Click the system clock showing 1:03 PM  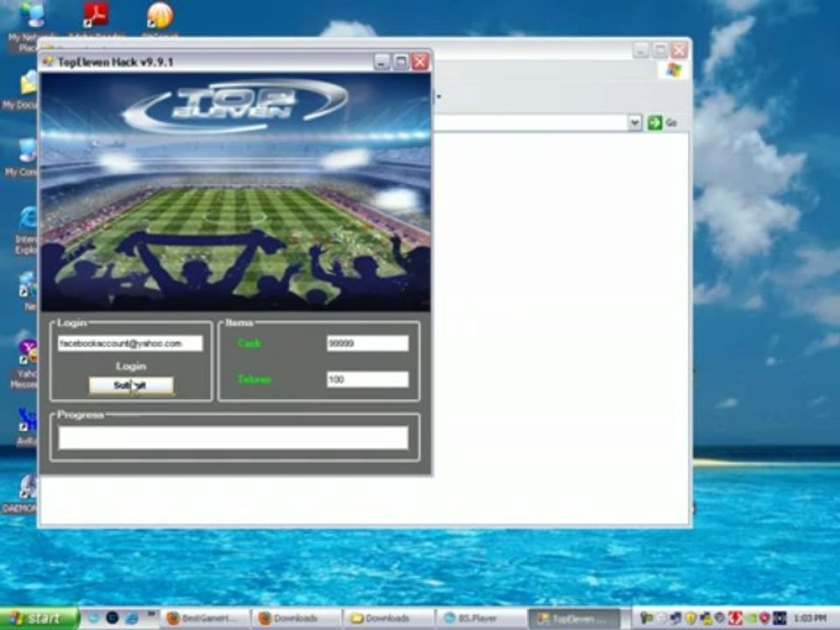tap(810, 619)
